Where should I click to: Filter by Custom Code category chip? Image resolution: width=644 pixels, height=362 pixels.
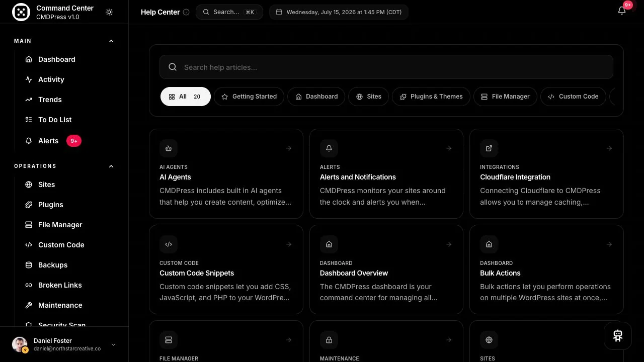point(573,97)
